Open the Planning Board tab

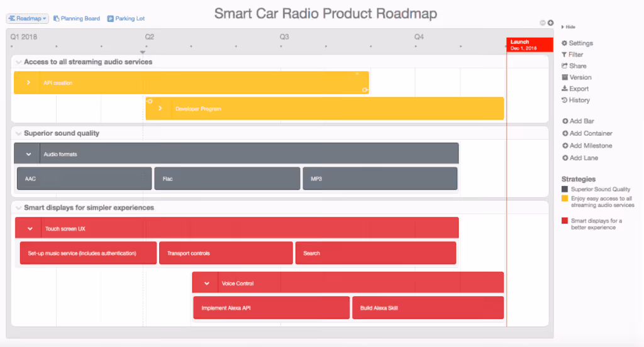77,18
